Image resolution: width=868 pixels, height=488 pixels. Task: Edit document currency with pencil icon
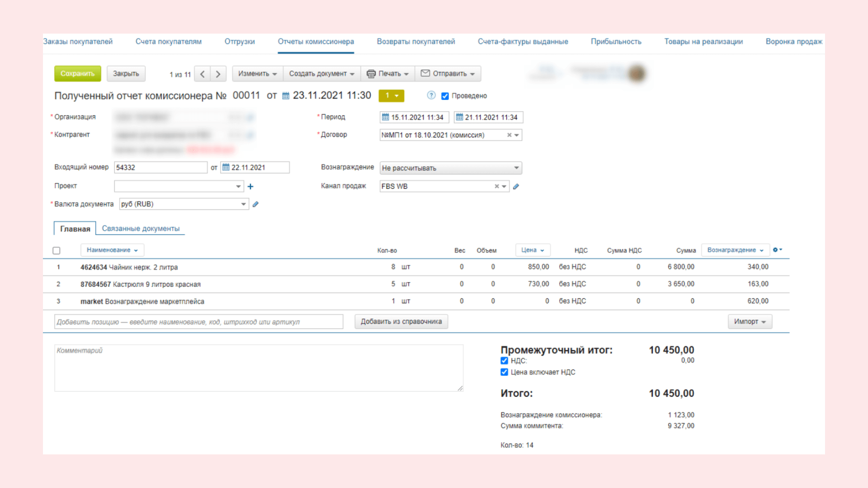(255, 204)
